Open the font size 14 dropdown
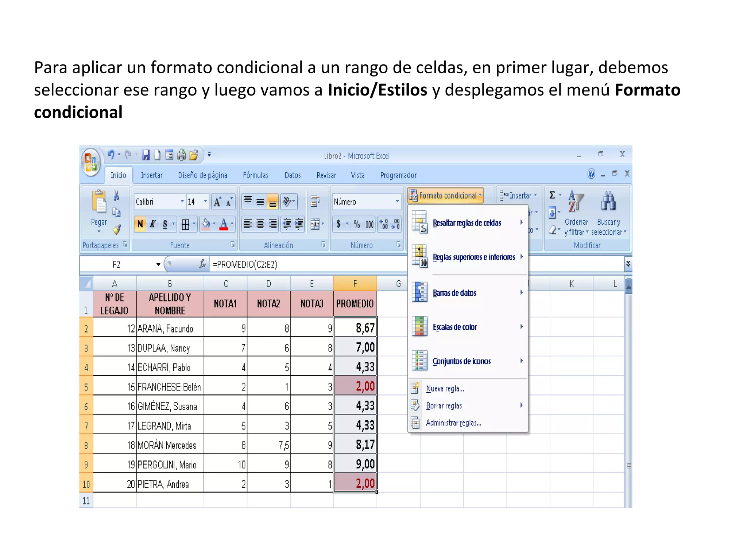This screenshot has width=747, height=560. coord(205,201)
